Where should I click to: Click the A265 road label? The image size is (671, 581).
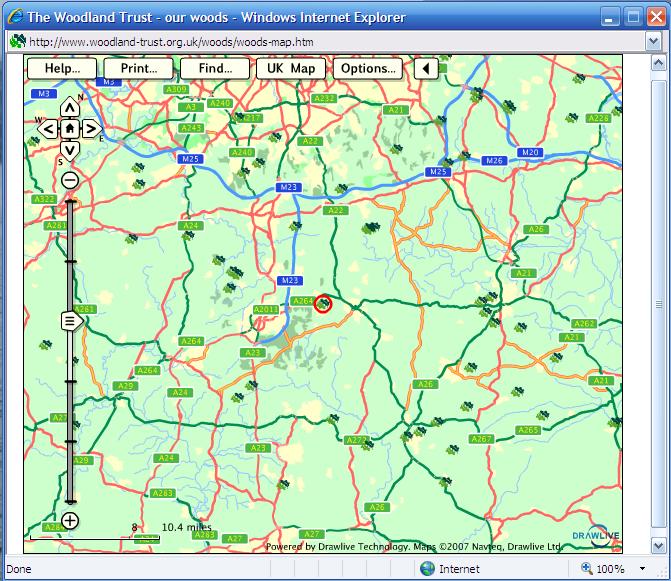528,430
